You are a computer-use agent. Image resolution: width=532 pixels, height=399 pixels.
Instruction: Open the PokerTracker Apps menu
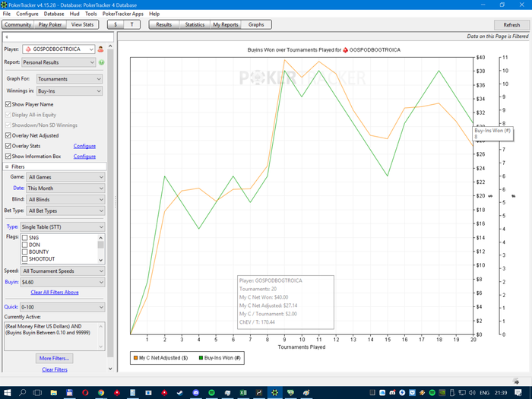(123, 14)
